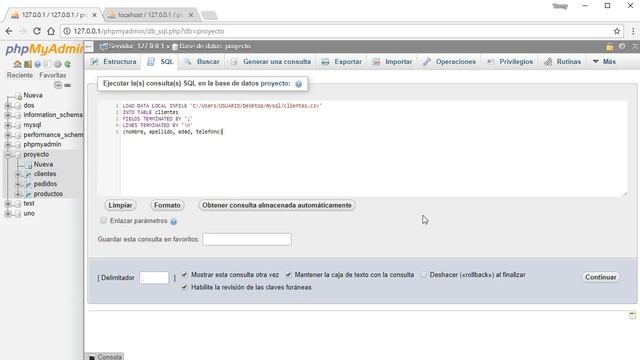Collapse all tree nodes minus icon
Viewport: 640px width, 360px height.
point(58,85)
